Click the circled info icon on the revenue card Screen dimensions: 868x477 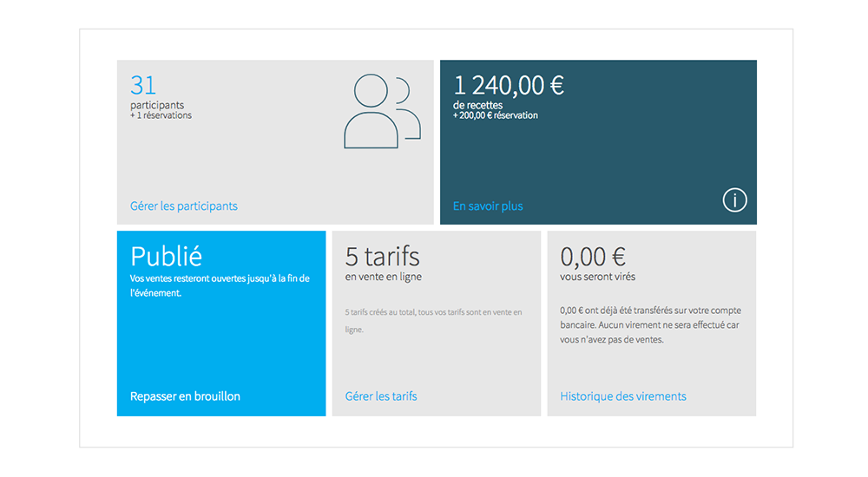(734, 200)
